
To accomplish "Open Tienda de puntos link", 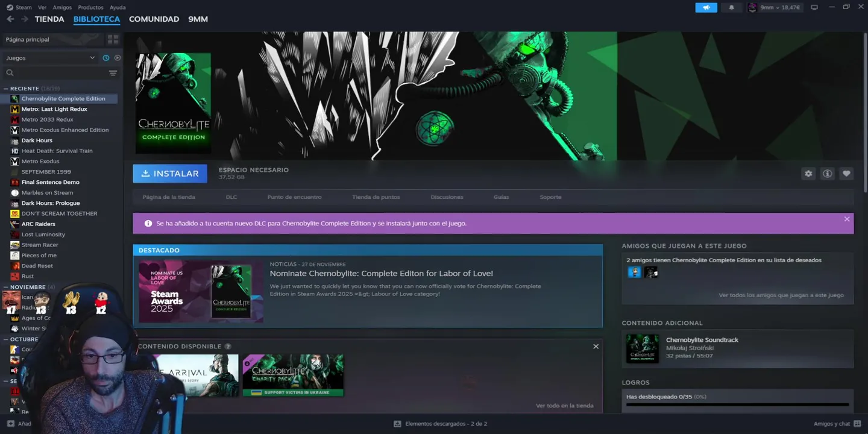I will click(376, 197).
